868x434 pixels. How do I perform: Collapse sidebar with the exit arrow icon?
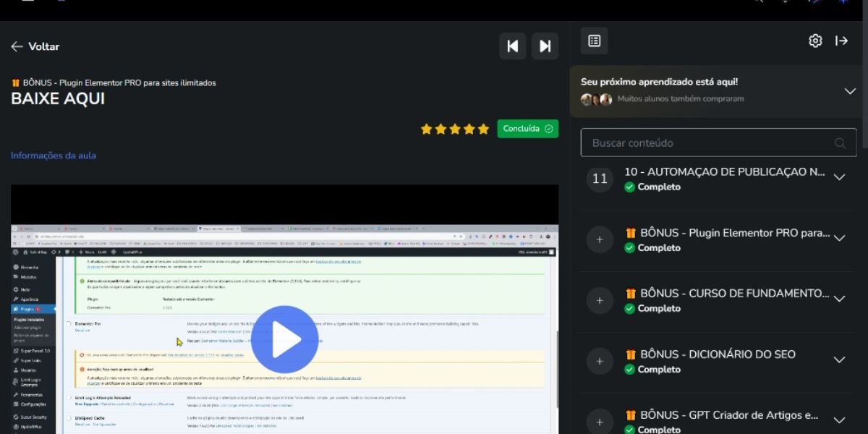coord(841,41)
